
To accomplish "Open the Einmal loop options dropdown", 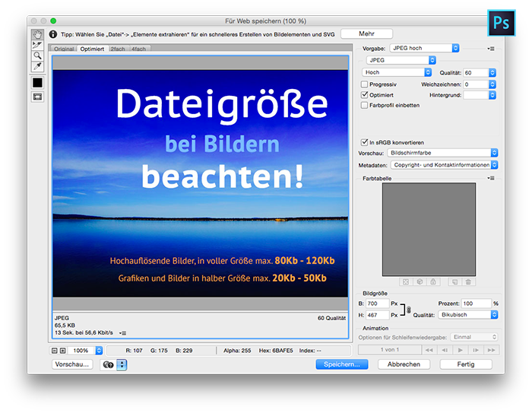I will [474, 337].
